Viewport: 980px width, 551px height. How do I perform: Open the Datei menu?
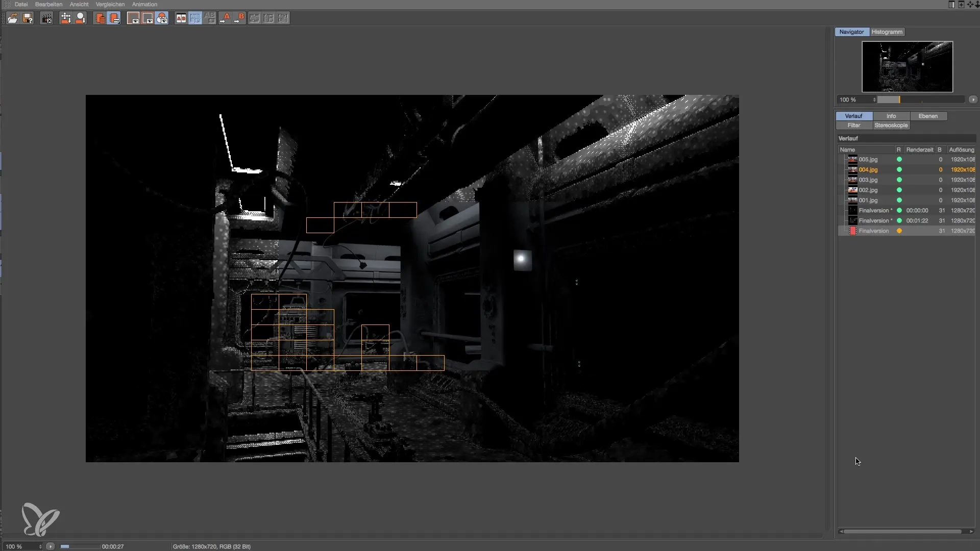click(x=21, y=4)
